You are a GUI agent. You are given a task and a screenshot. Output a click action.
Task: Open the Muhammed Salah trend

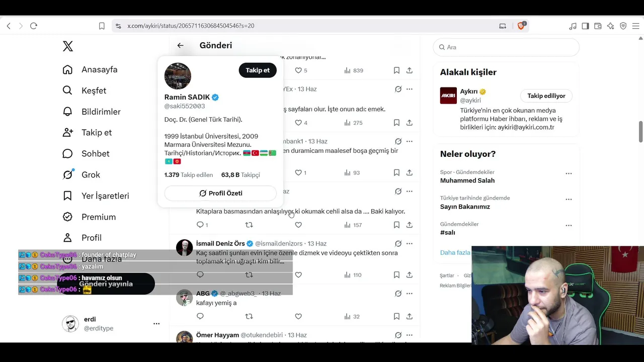click(x=467, y=180)
